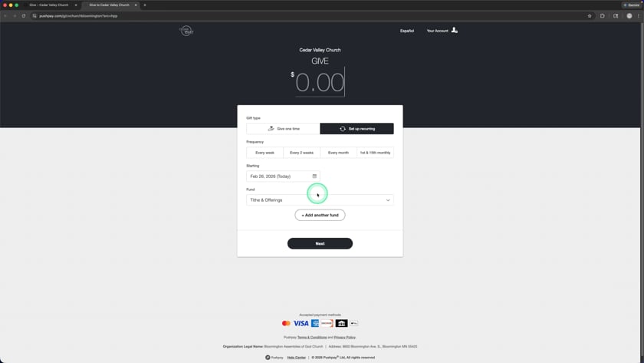Open Terms & Conditions link

click(312, 337)
